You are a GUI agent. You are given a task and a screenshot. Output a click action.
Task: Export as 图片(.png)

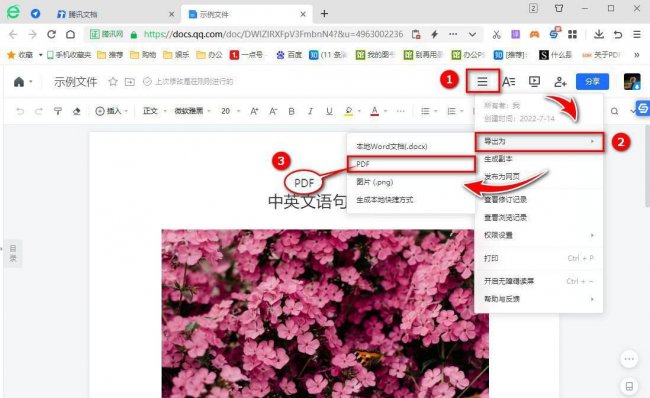(410, 182)
